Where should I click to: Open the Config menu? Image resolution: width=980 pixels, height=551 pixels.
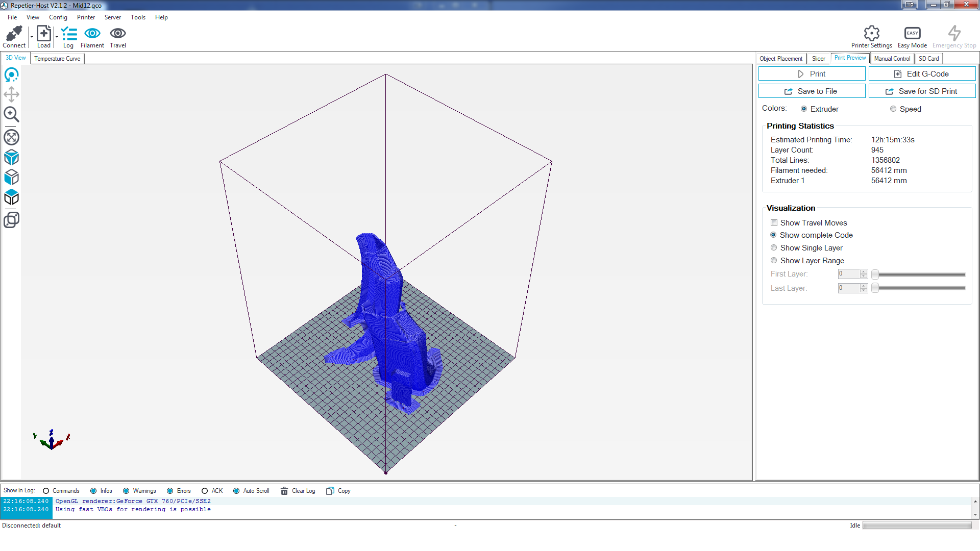58,17
